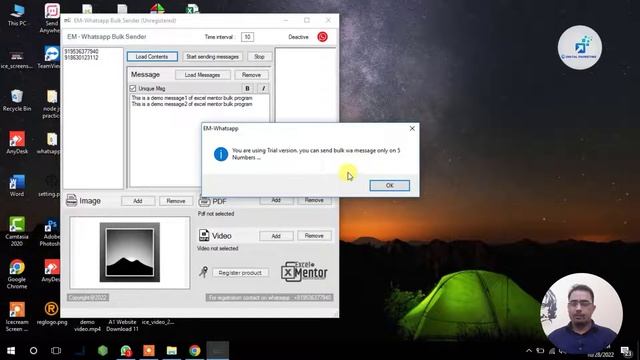This screenshot has width=640, height=360.
Task: Open the TeamViewer desktop icon
Action: 51,57
